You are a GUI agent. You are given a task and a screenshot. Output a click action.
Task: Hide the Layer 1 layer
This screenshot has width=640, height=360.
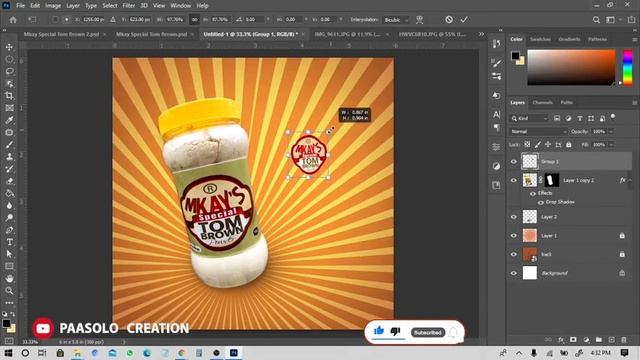(513, 236)
